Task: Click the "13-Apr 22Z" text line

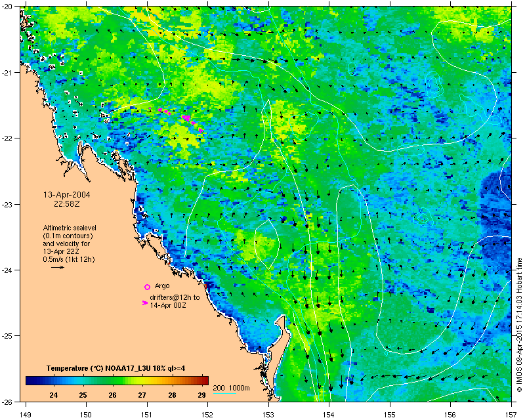Action: [60, 251]
